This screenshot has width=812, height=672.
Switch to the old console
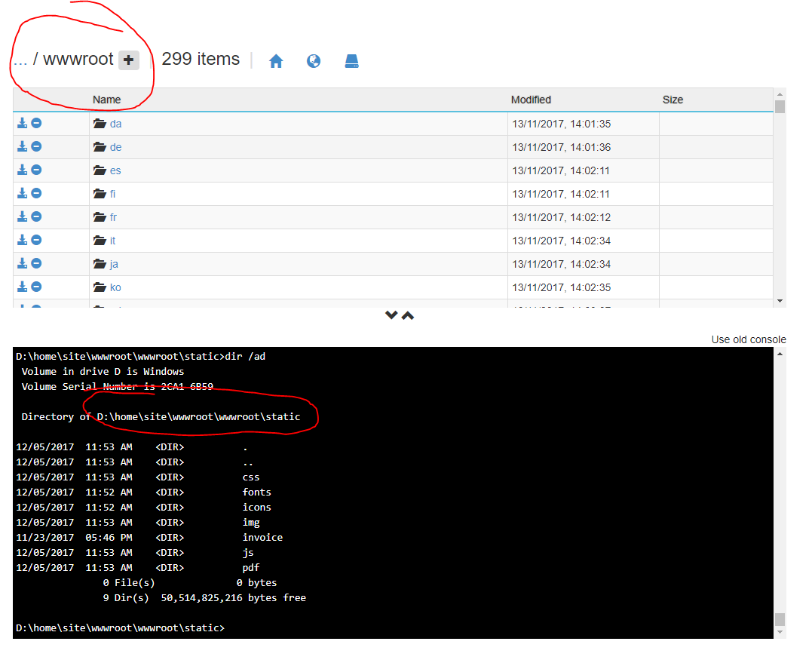[x=748, y=339]
